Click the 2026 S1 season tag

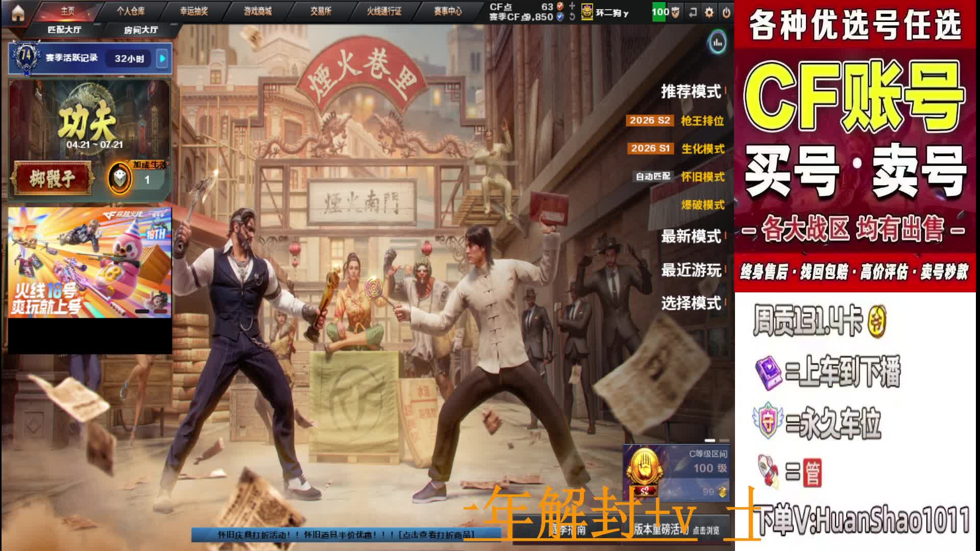pyautogui.click(x=650, y=148)
